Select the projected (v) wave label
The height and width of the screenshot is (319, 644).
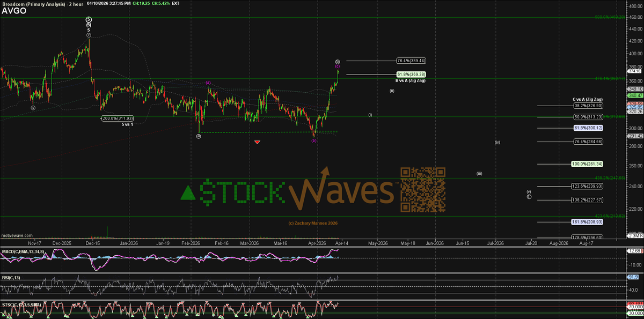click(529, 191)
